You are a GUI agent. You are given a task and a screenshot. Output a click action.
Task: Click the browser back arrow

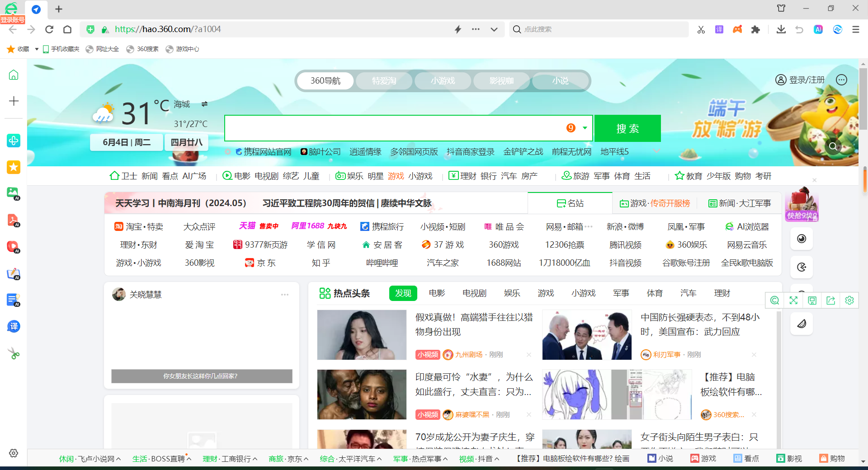pyautogui.click(x=13, y=29)
